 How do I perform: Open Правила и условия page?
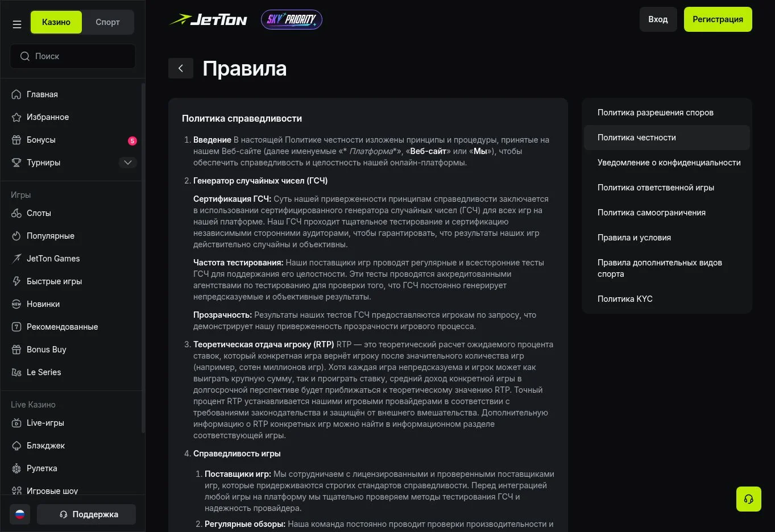coord(666,238)
